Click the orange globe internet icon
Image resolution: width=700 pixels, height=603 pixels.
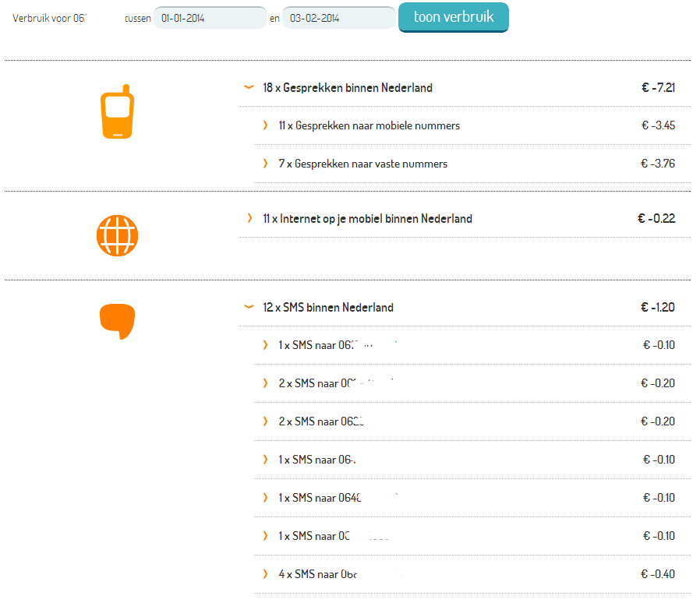117,235
